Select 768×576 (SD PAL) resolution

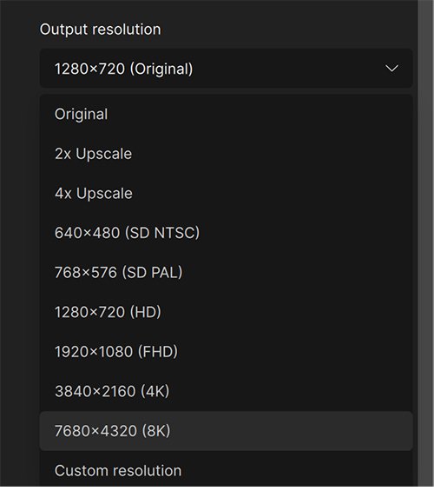coord(226,272)
